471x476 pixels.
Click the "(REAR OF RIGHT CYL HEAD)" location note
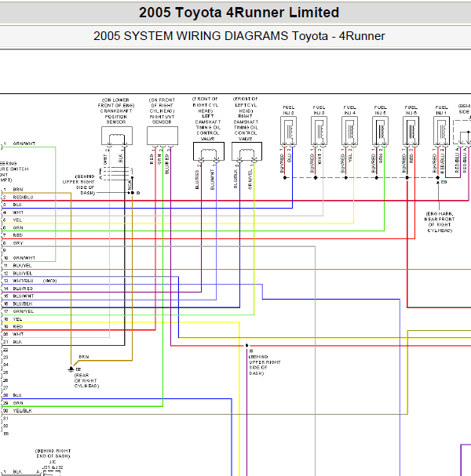coord(86,380)
